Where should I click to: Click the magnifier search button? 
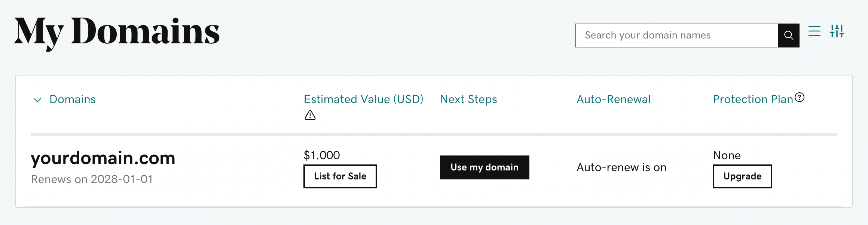788,36
